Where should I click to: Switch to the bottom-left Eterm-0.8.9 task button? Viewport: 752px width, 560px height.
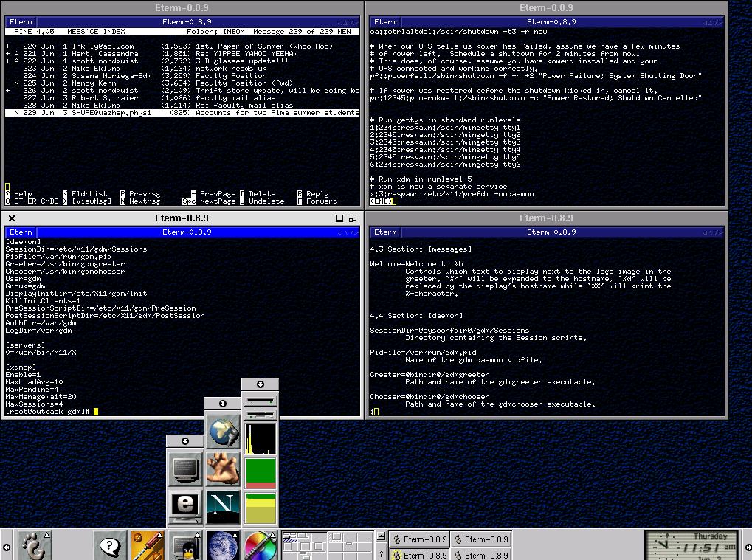point(420,556)
